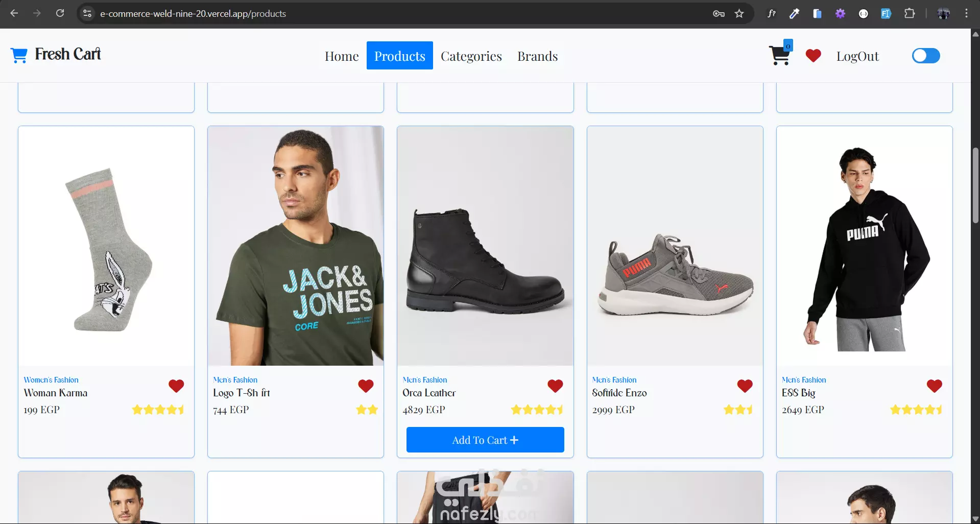
Task: Toggle the dark mode switch
Action: click(x=926, y=56)
